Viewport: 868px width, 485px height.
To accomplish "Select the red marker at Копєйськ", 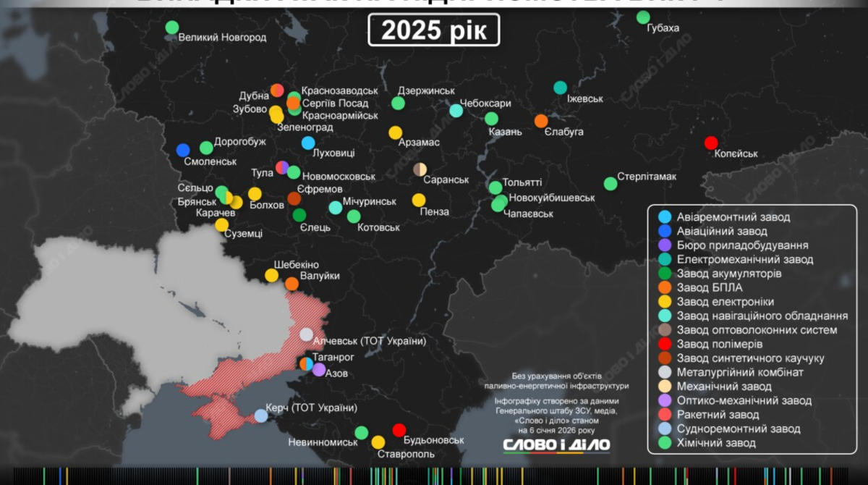I will (711, 143).
